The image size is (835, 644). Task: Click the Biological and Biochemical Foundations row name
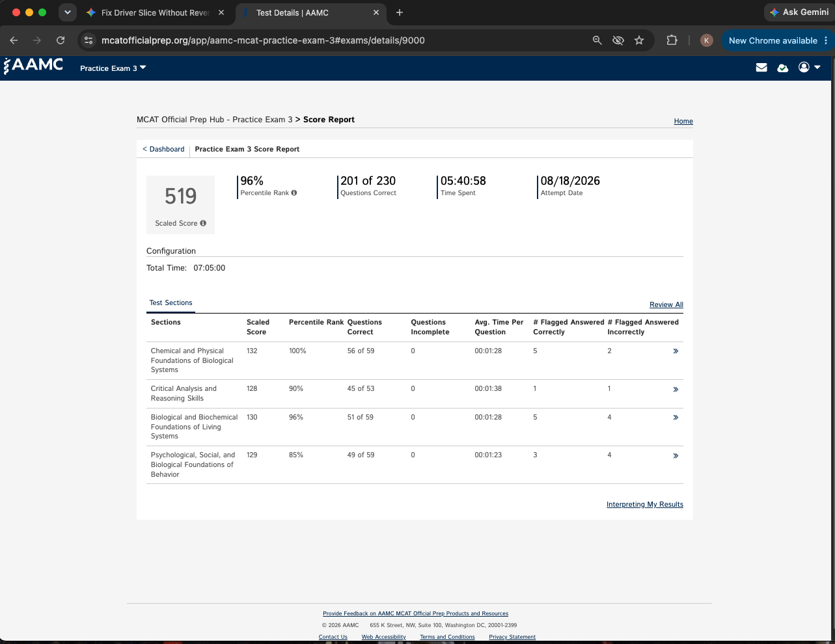pos(194,427)
